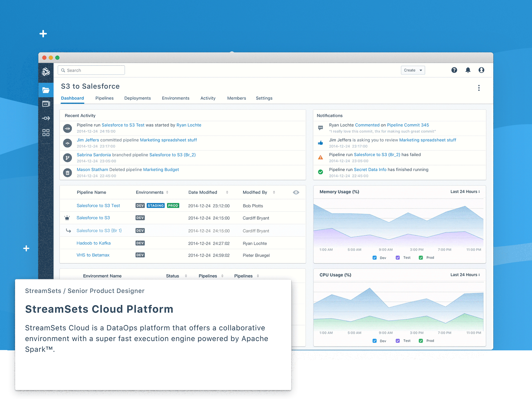Open the Help question mark icon
This screenshot has height=399, width=532.
[454, 70]
